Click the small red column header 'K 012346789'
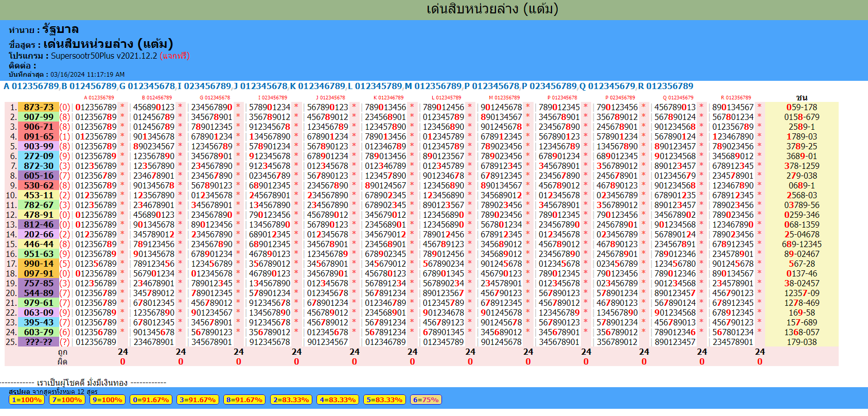Screen dimensions: 868x416 388,98
